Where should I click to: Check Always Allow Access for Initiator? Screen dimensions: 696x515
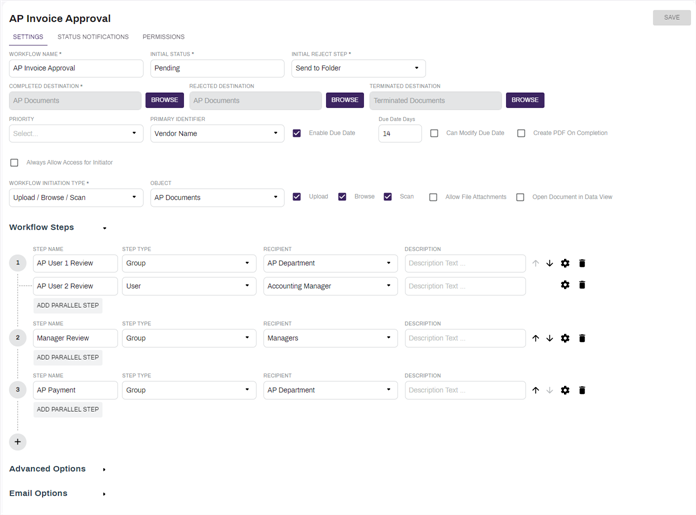click(x=14, y=163)
